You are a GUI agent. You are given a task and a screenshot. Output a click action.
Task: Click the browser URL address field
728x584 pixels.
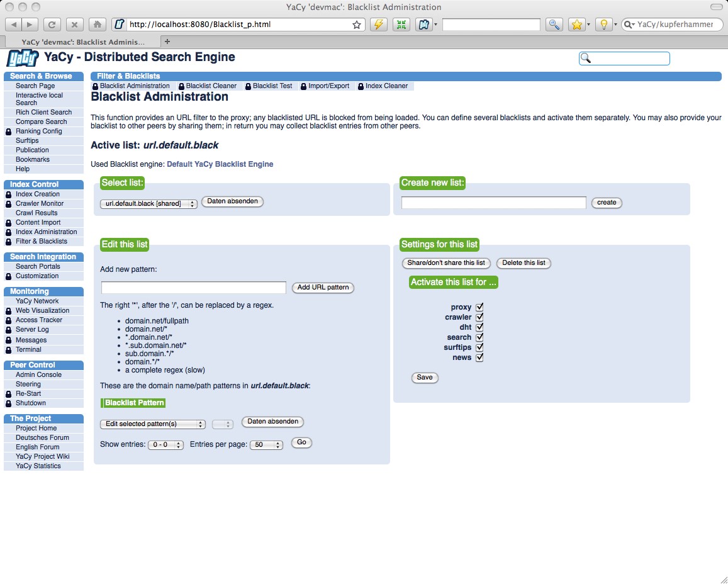[239, 25]
